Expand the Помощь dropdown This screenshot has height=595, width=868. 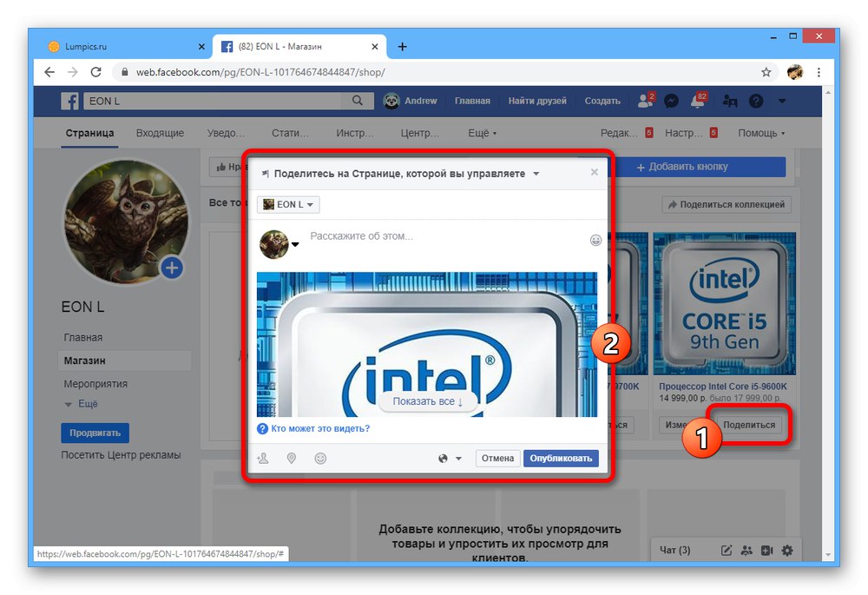(x=761, y=133)
